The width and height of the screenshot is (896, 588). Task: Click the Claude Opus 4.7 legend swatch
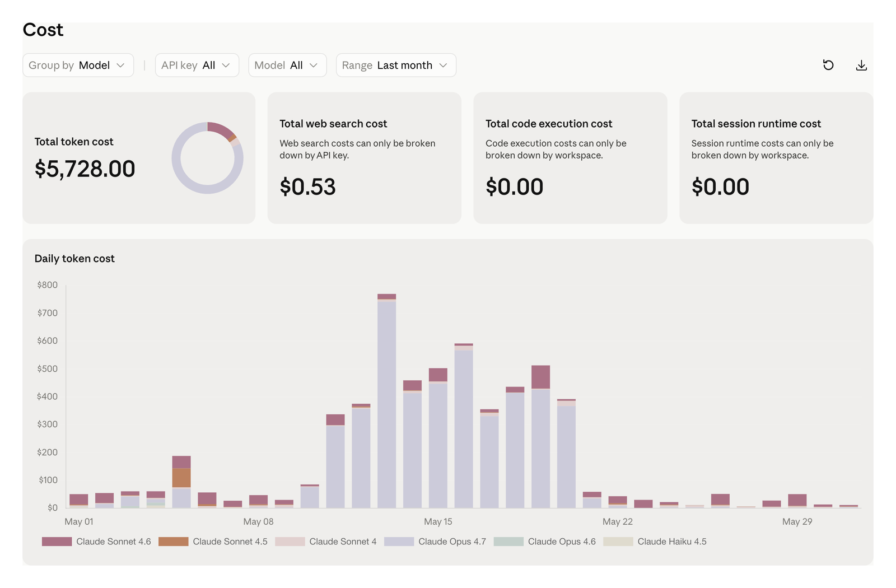(x=399, y=542)
